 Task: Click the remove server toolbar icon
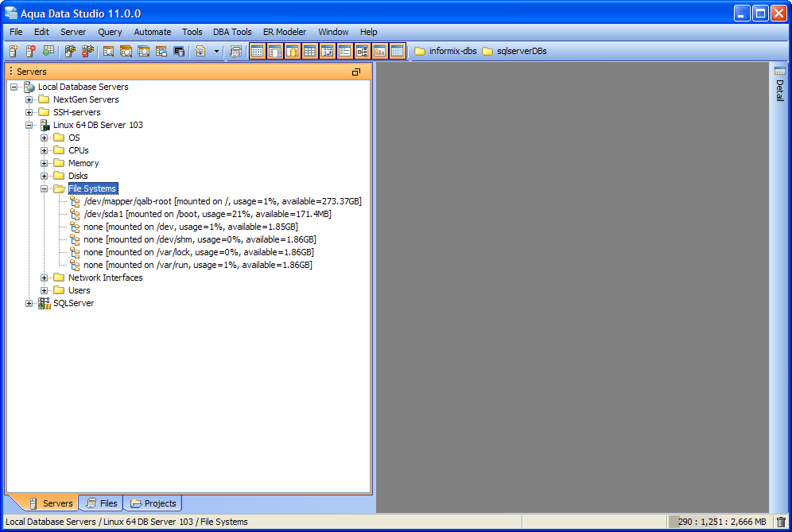tap(31, 51)
